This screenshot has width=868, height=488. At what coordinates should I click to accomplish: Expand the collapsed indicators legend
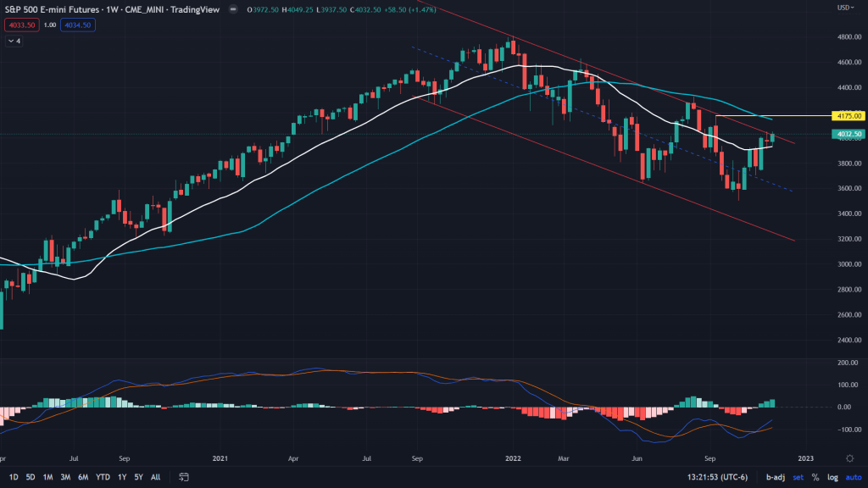tap(14, 40)
